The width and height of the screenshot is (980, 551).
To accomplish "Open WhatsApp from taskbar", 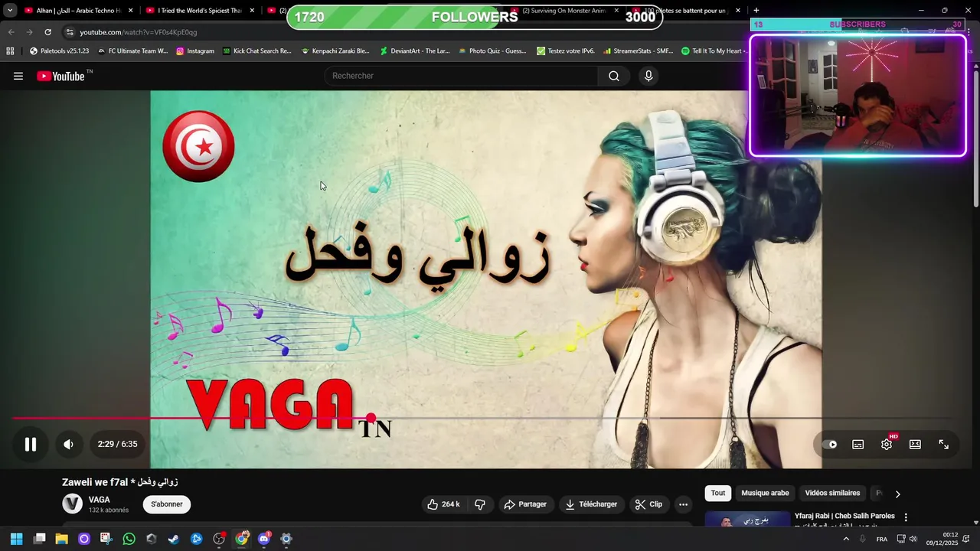I will coord(129,539).
